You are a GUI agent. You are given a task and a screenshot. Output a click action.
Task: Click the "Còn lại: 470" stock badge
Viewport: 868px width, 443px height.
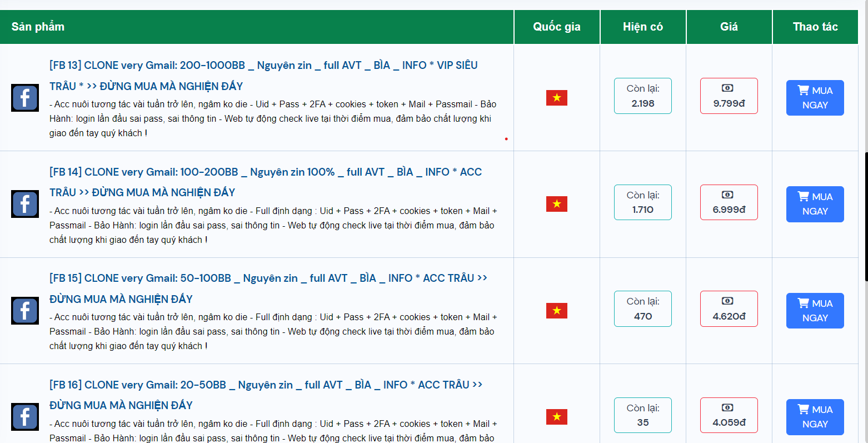(x=643, y=308)
